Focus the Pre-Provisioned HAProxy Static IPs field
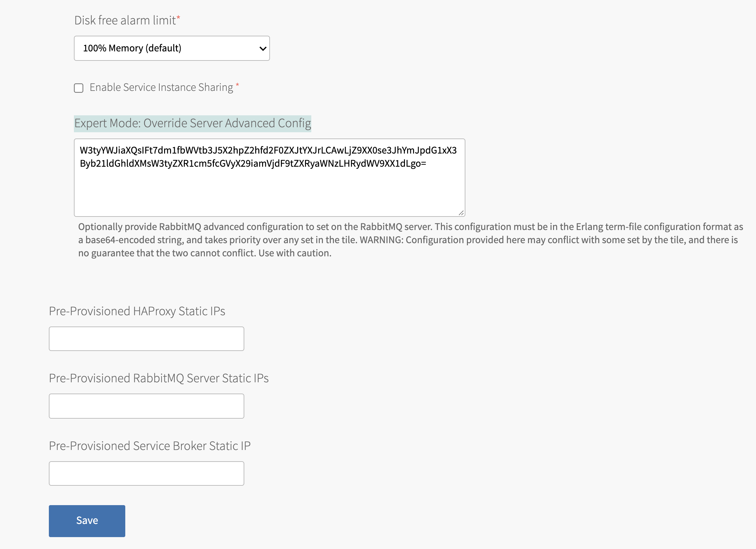This screenshot has width=756, height=549. (x=146, y=339)
